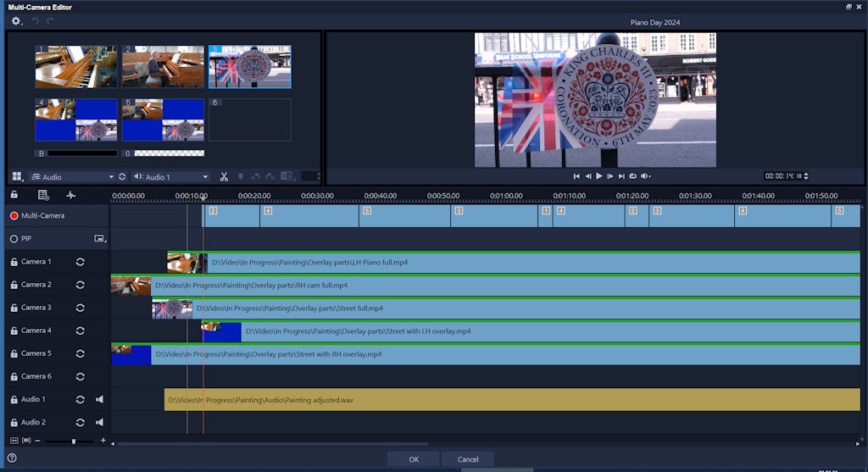Open the settings gear menu

16,21
